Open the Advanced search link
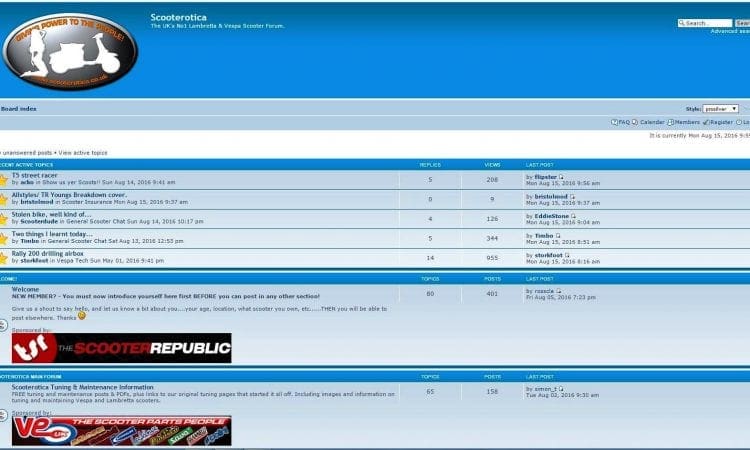The height and width of the screenshot is (450, 750). point(730,31)
